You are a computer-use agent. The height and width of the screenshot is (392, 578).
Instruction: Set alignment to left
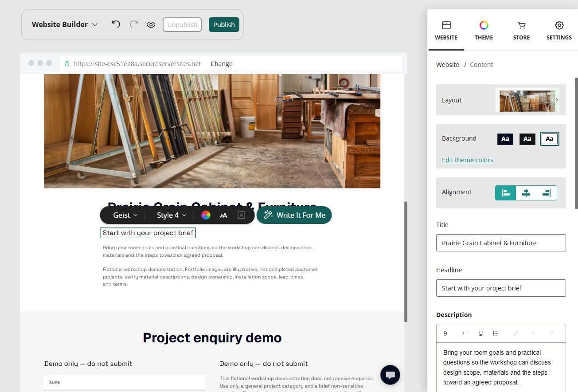pyautogui.click(x=506, y=193)
